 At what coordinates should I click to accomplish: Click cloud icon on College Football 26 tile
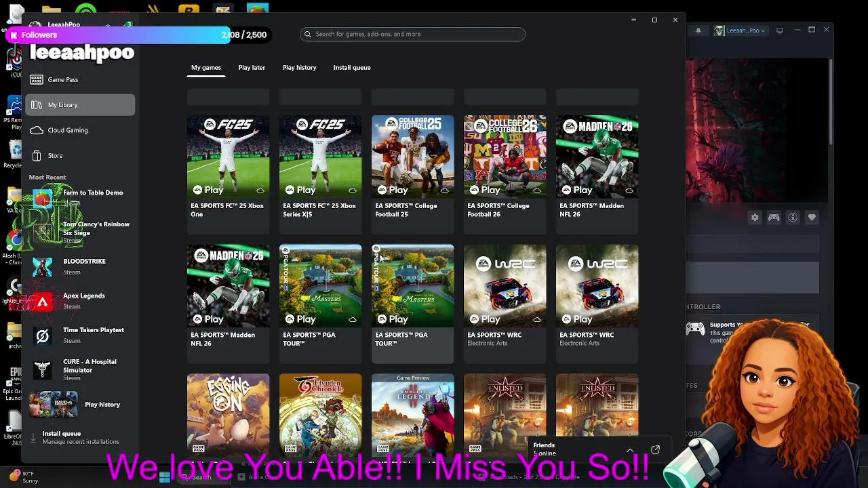coord(536,190)
